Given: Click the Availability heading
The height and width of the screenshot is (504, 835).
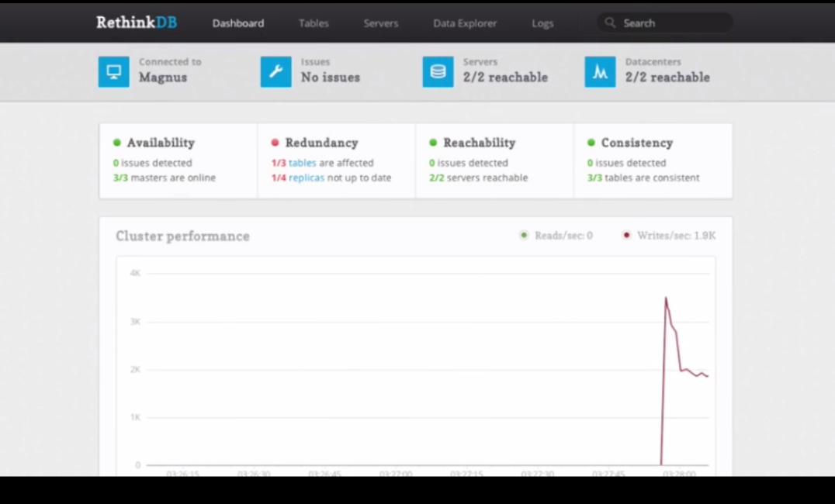Looking at the screenshot, I should (x=161, y=143).
